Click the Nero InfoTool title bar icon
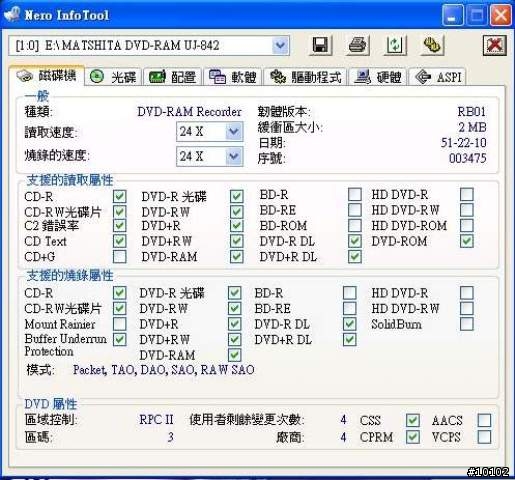Screen dimensions: 515x480 (12, 14)
